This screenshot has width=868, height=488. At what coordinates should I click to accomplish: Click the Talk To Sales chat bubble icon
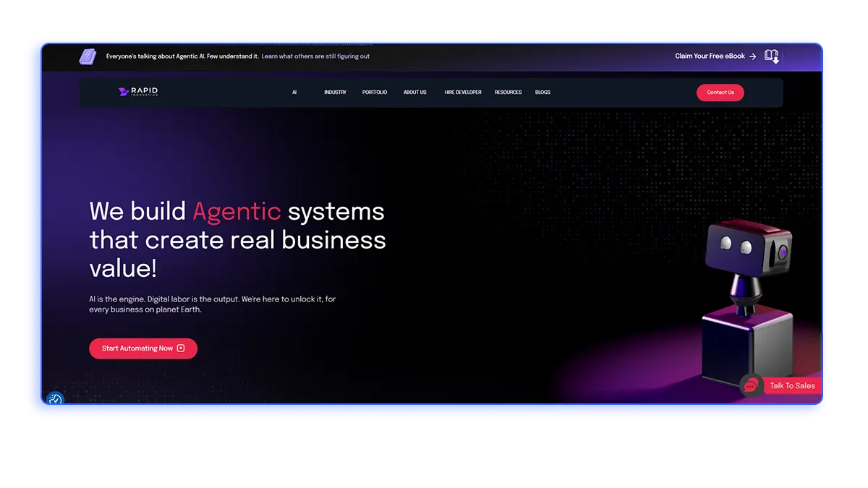[x=751, y=386]
